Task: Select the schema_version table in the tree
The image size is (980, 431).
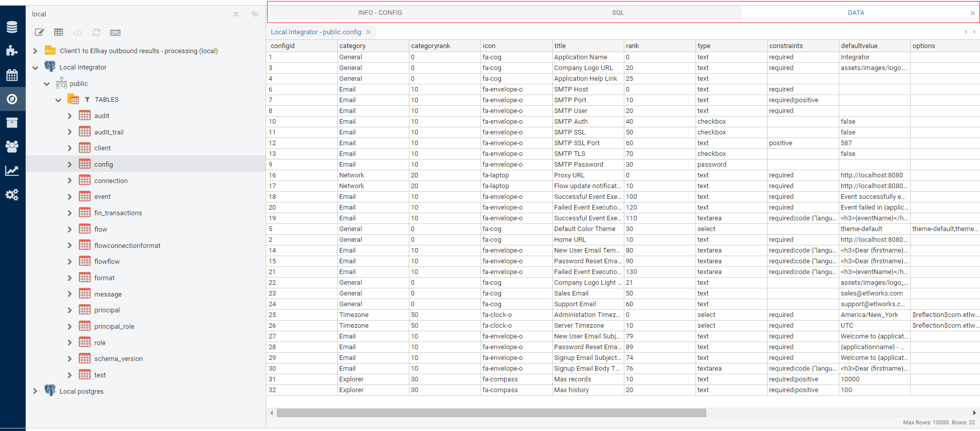Action: tap(118, 358)
